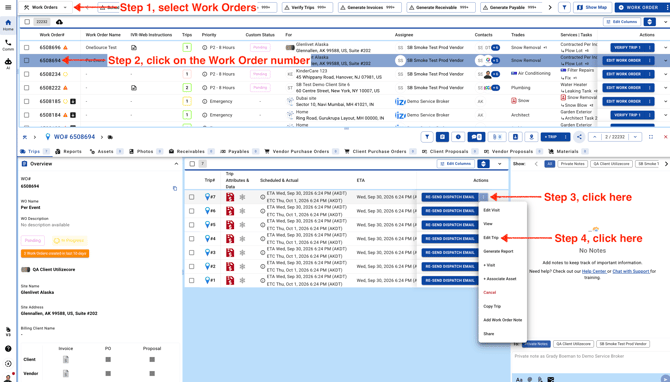Viewport: 670px width, 382px height.
Task: Open the AI robot sidebar icon
Action: coord(8,63)
